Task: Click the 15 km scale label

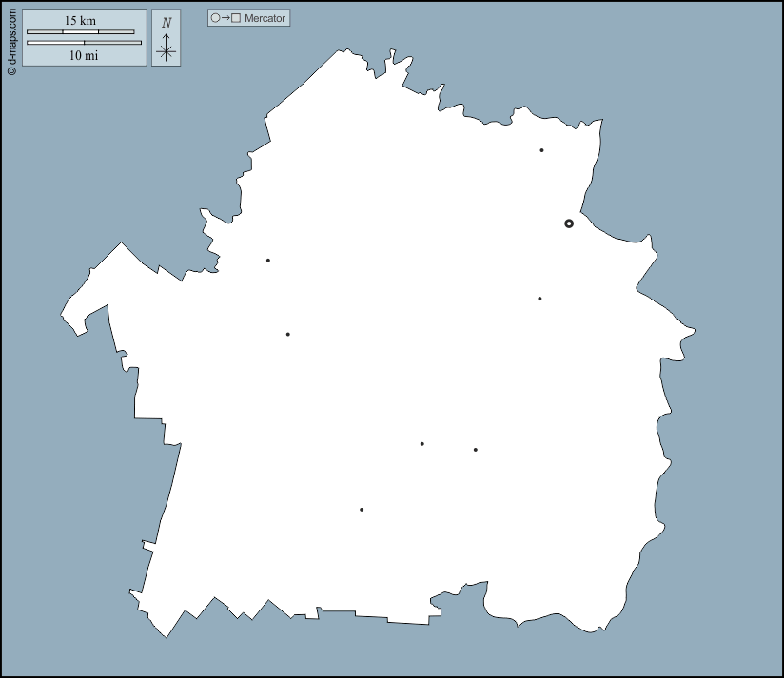Action: tap(80, 21)
